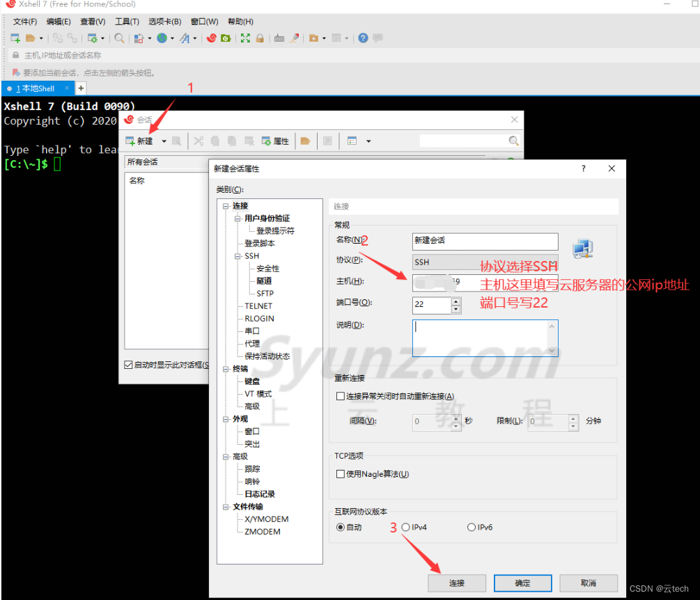This screenshot has height=600, width=700.
Task: Click the search magnifier in sessions dialog
Action: point(513,141)
